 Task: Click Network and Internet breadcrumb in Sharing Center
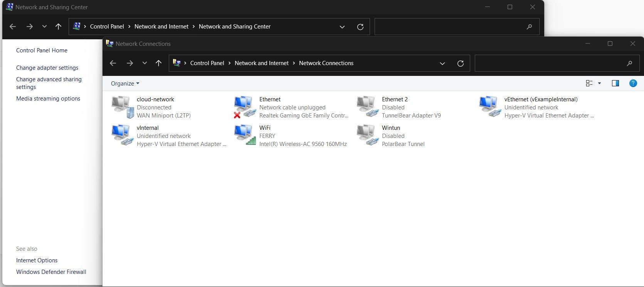click(161, 27)
